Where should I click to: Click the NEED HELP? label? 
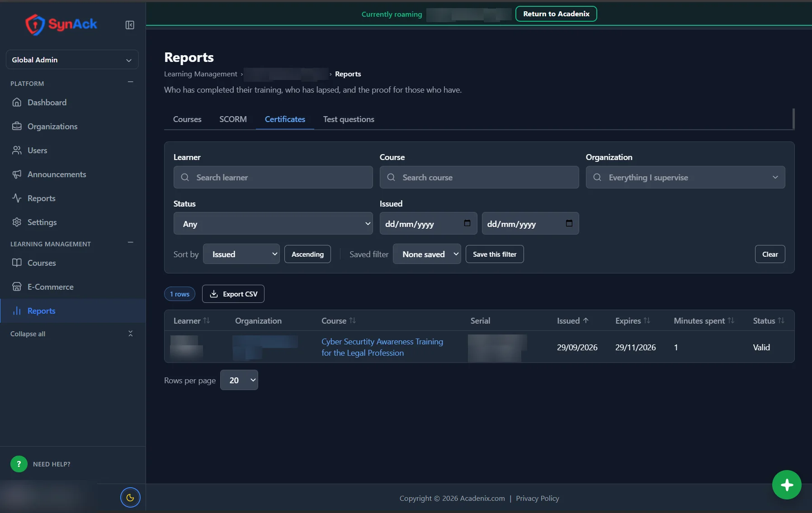click(x=52, y=464)
